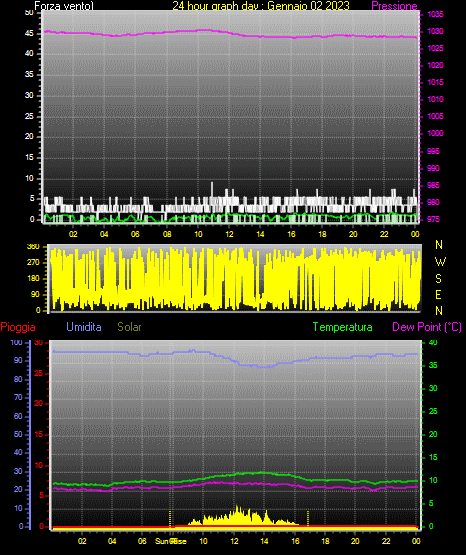Click the 100 humidity axis value
Screen dimensions: 466x555
(x=16, y=342)
